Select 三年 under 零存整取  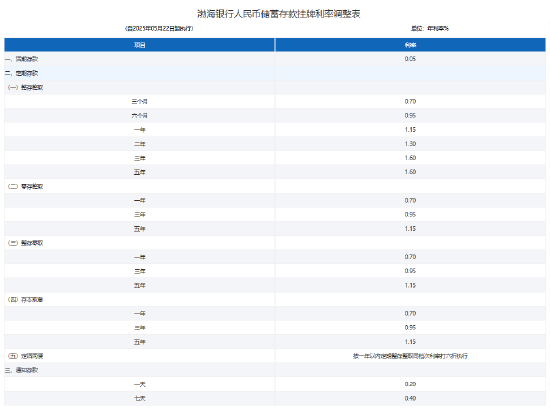coord(140,215)
